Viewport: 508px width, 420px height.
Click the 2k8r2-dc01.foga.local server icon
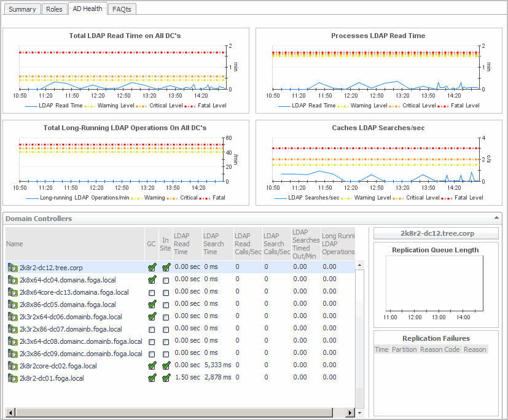(12, 378)
